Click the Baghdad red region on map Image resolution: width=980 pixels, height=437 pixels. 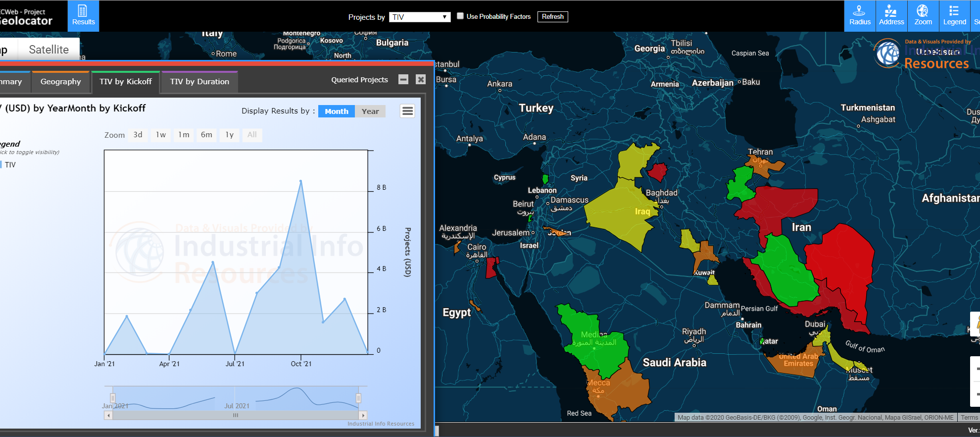658,172
